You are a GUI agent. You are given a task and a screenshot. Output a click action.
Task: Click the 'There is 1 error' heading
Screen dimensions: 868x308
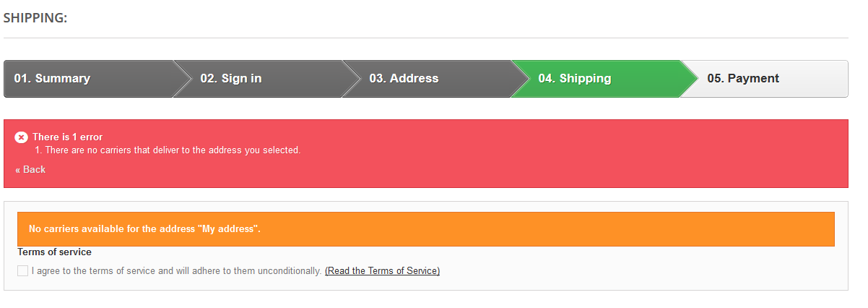coord(67,137)
